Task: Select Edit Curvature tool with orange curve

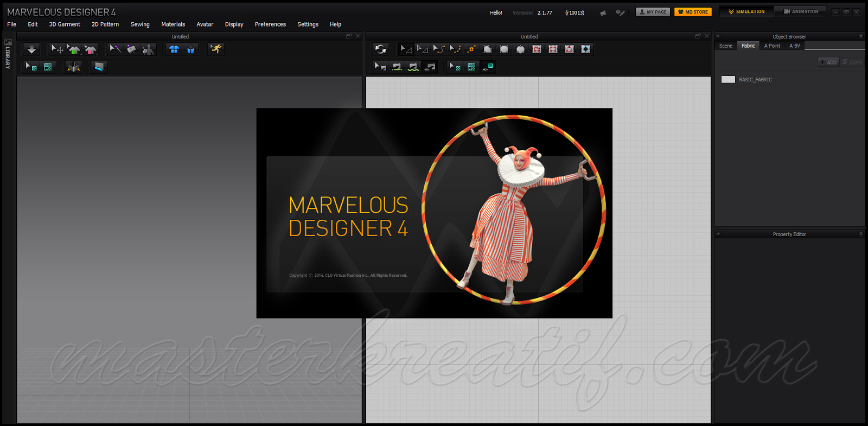Action: [439, 49]
